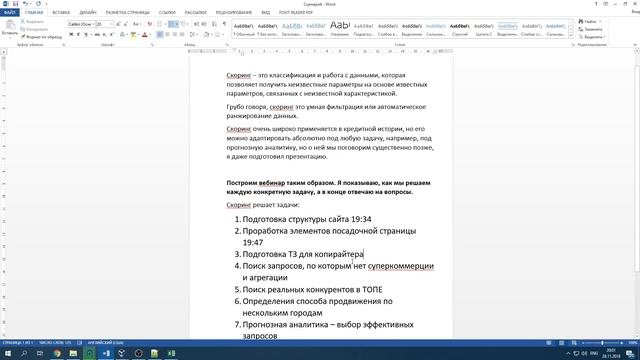This screenshot has height=360, width=640.
Task: Open Excel from the taskbar
Action: pyautogui.click(x=171, y=353)
